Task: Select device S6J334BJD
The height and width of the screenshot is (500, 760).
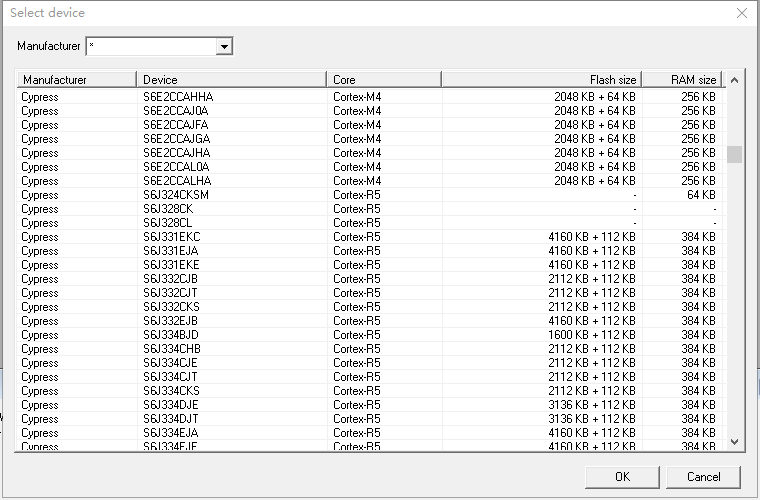Action: coord(171,336)
